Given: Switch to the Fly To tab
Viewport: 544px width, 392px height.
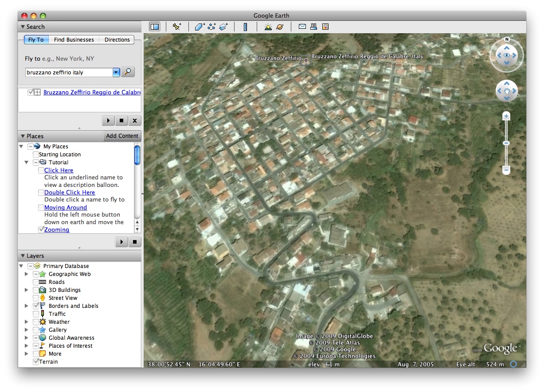Looking at the screenshot, I should [36, 40].
